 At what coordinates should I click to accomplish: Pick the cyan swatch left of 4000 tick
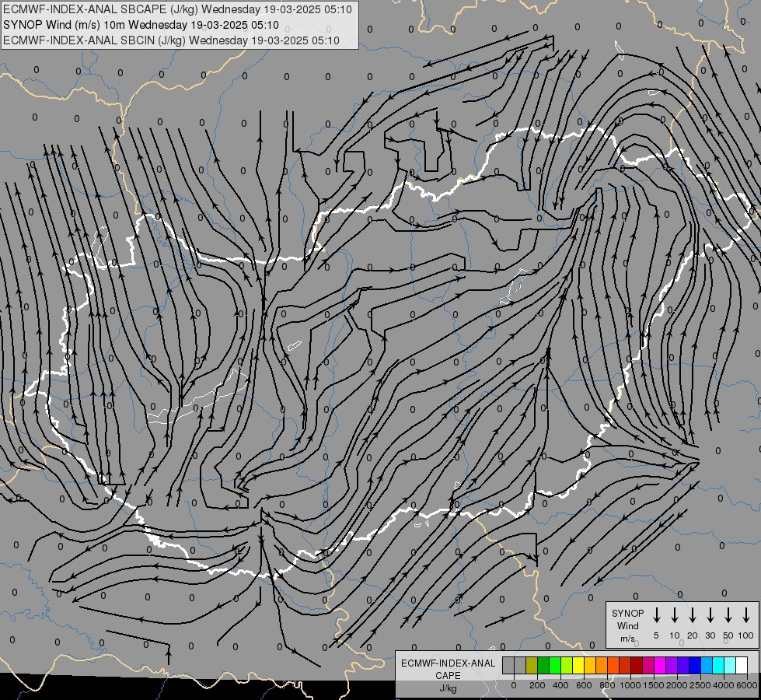(717, 665)
